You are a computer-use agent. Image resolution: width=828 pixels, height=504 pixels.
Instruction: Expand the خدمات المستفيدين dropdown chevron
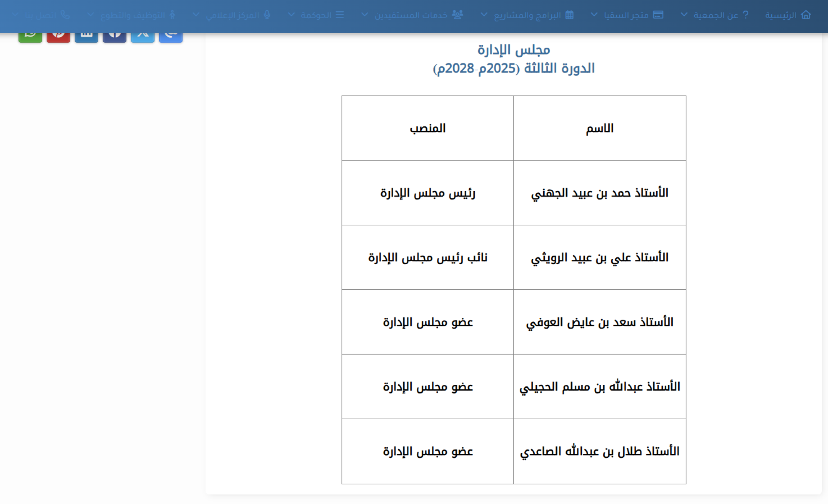365,15
